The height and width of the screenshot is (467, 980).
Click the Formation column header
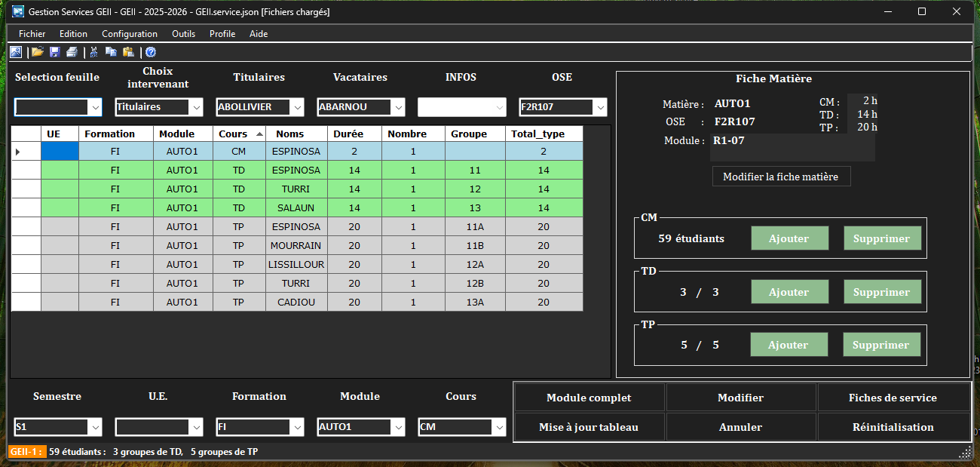(117, 134)
